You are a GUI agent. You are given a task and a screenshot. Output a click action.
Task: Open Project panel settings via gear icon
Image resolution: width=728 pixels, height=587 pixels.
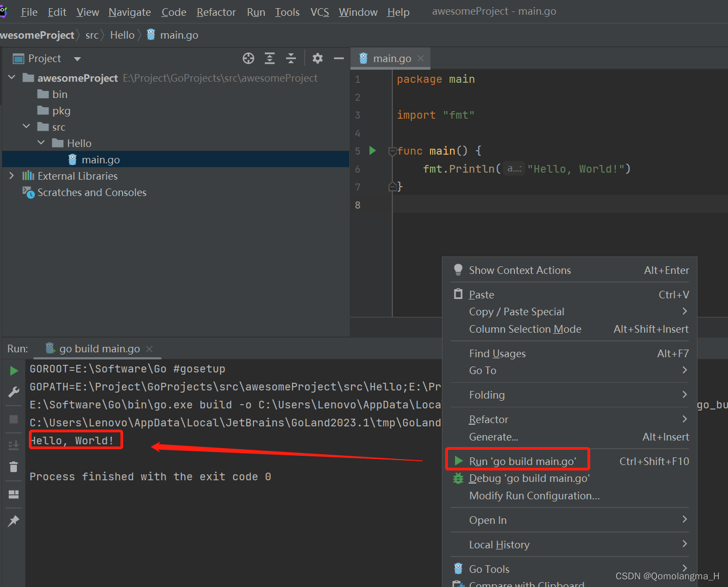coord(317,58)
